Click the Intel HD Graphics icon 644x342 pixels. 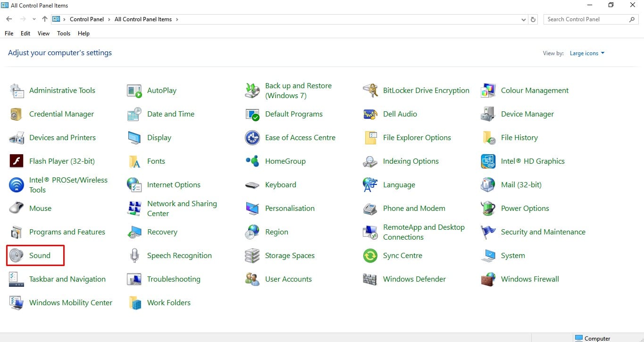point(488,161)
